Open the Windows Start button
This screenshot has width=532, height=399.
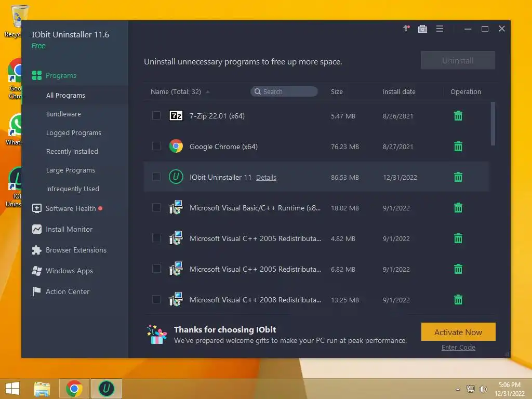pos(12,389)
